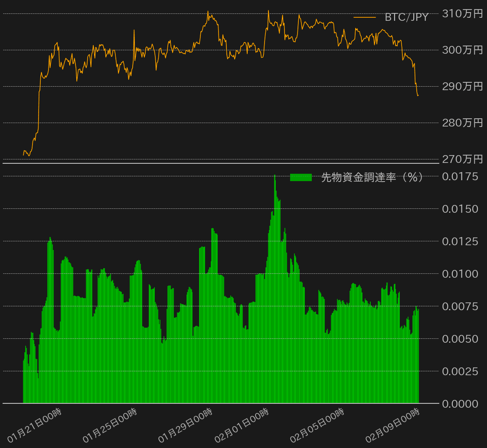Click the 280万円 price axis label

(462, 123)
